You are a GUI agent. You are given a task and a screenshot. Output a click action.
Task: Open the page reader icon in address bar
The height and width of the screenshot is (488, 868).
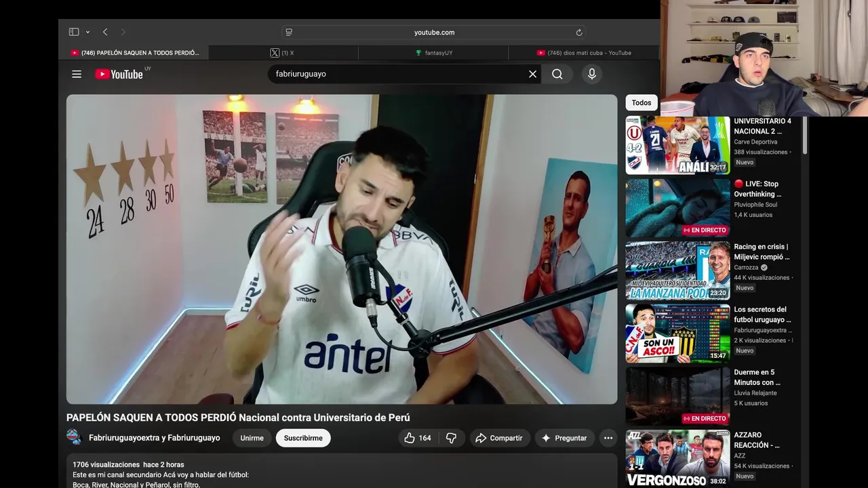click(289, 32)
